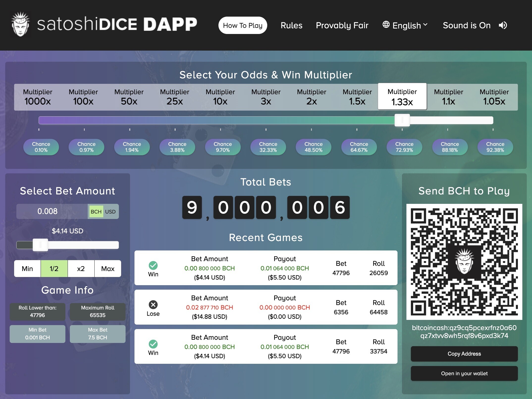Image resolution: width=532 pixels, height=399 pixels.
Task: Choose the Chance 92.38% pill
Action: (x=495, y=147)
